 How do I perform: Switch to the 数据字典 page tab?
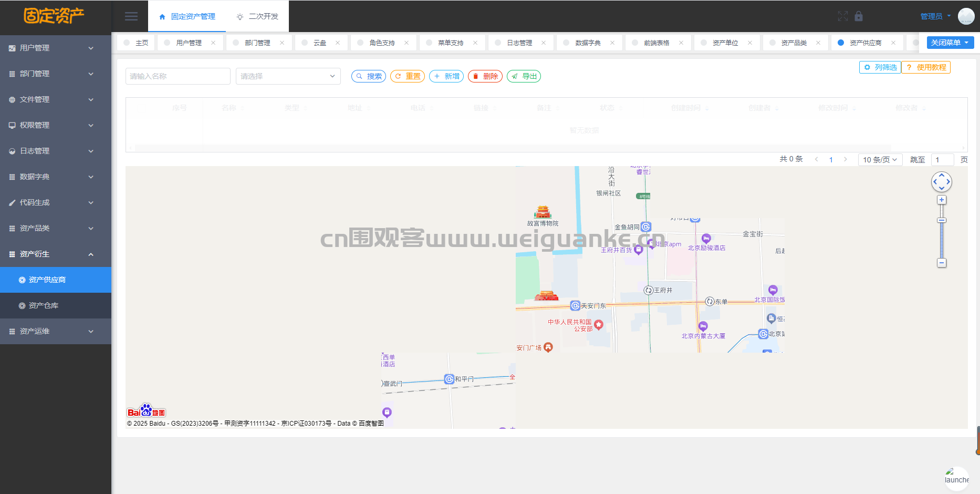[588, 43]
